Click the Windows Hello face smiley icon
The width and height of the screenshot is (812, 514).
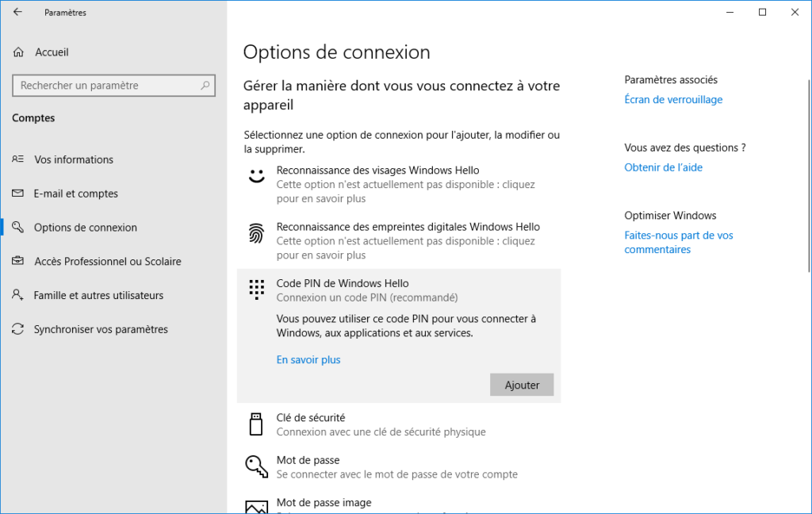pyautogui.click(x=256, y=175)
